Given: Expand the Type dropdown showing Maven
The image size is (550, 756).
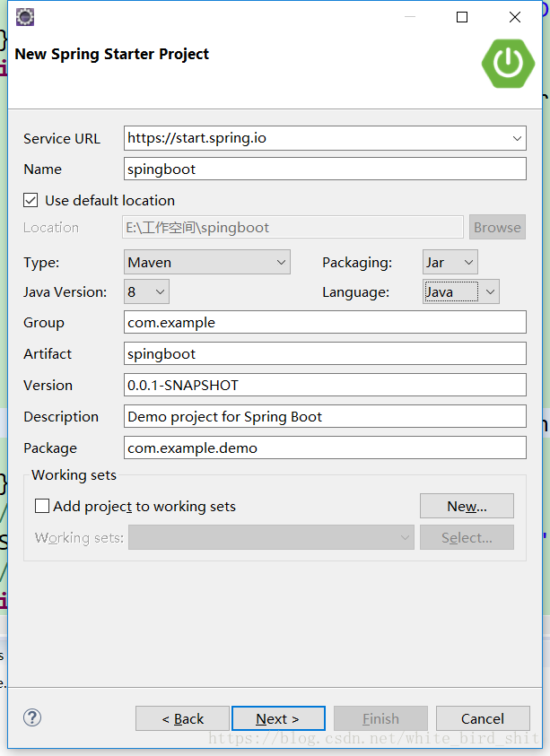Looking at the screenshot, I should [281, 262].
